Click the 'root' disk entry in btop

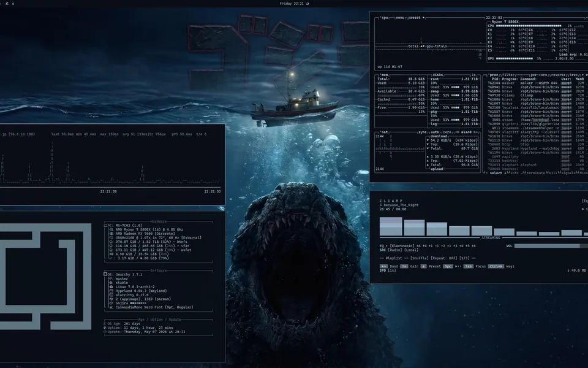(435, 79)
